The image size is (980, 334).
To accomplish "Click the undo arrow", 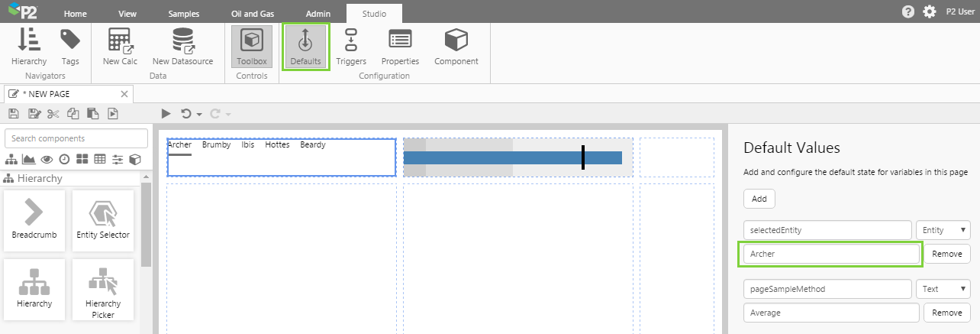I will click(186, 114).
